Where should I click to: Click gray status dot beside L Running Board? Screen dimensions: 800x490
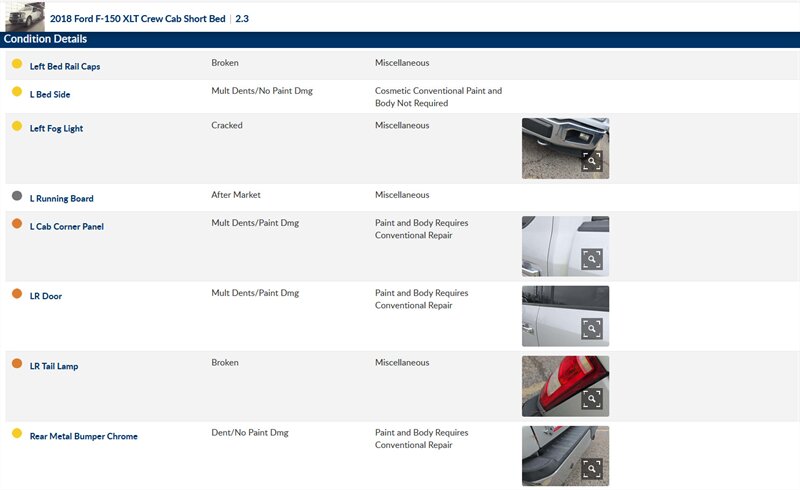click(17, 196)
